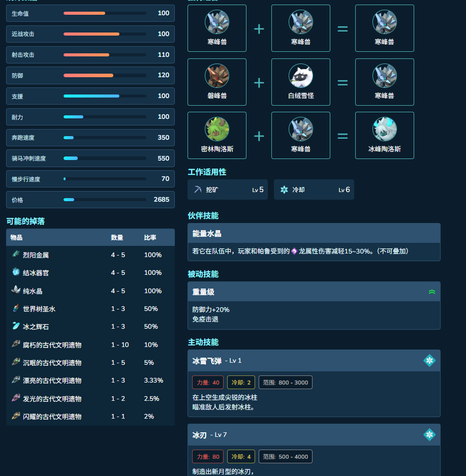This screenshot has height=476, width=466.
Task: Click the 范围: 500 - 4000 tag
Action: click(x=286, y=457)
